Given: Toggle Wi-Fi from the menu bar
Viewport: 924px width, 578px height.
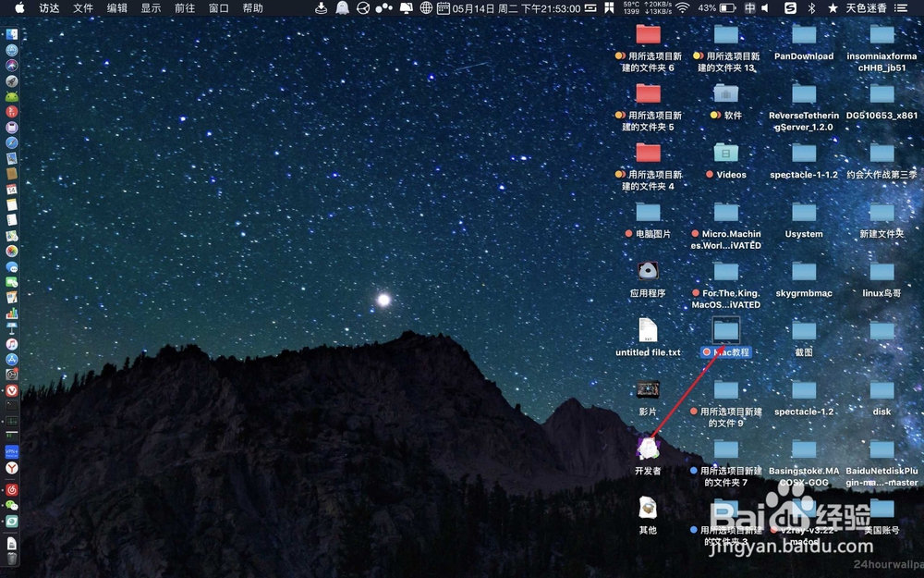Looking at the screenshot, I should click(681, 8).
